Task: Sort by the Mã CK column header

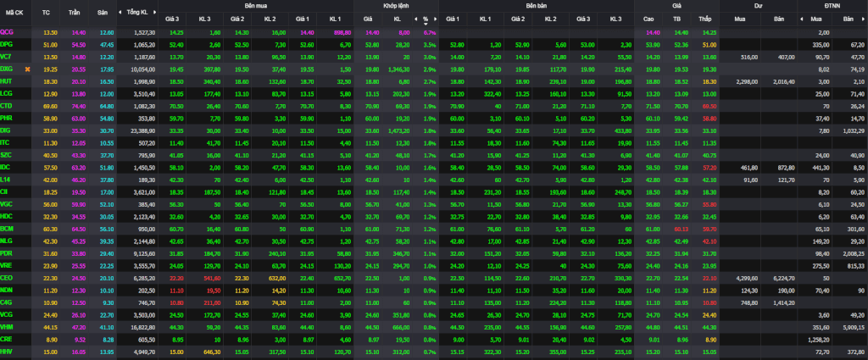Action: [x=15, y=12]
